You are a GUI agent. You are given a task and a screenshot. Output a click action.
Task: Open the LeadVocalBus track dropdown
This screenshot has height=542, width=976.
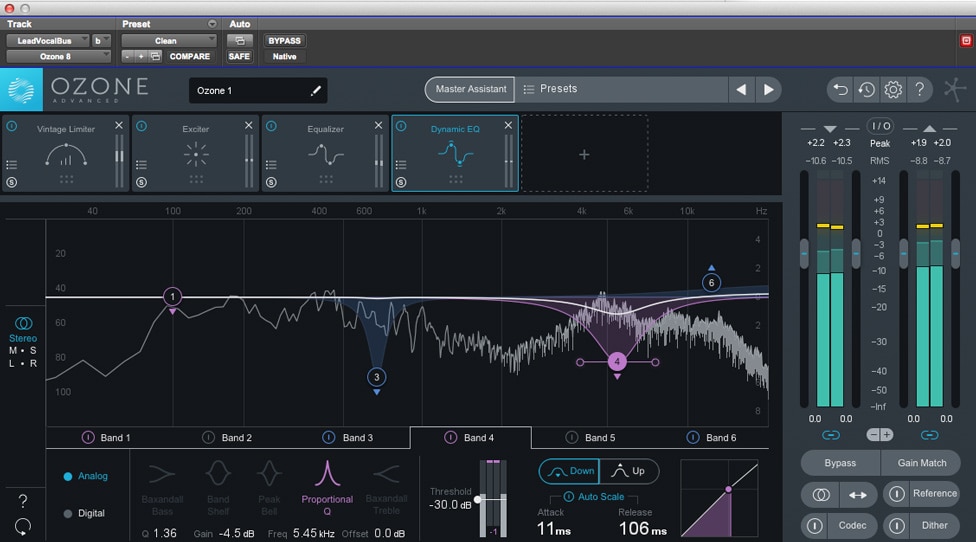coord(48,40)
